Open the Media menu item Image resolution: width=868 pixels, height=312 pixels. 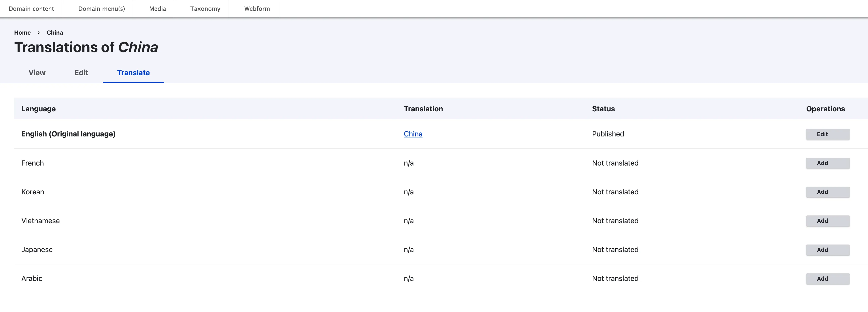pos(157,9)
